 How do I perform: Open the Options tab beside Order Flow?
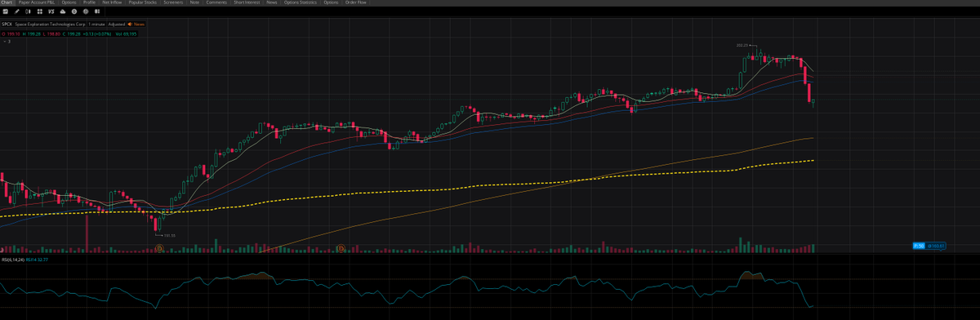coord(331,2)
